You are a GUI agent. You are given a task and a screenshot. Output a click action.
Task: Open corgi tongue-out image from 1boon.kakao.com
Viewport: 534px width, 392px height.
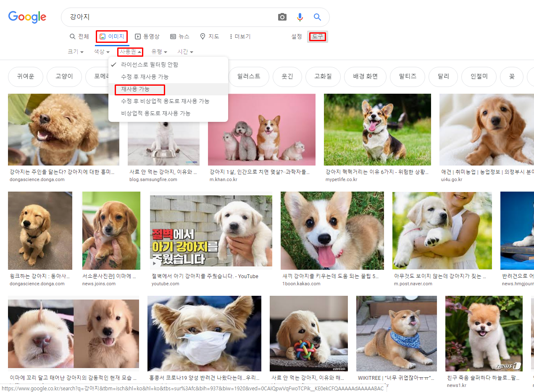[332, 231]
